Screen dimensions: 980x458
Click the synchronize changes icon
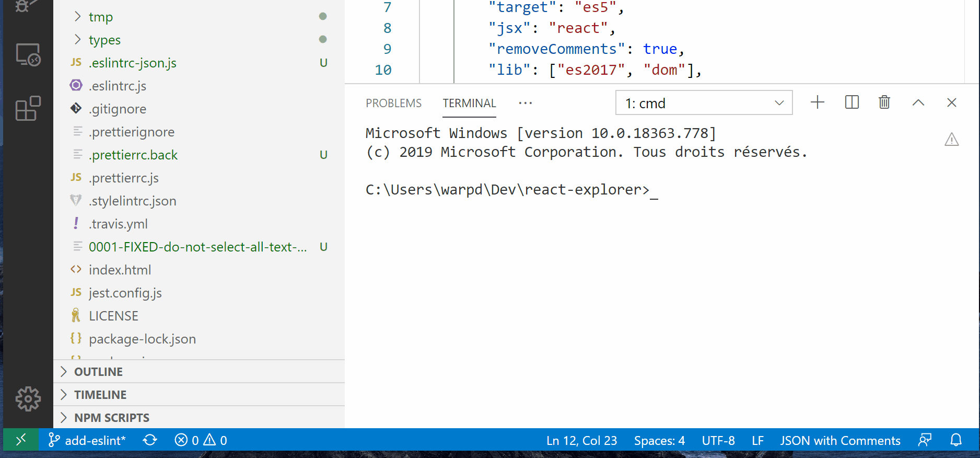(150, 440)
